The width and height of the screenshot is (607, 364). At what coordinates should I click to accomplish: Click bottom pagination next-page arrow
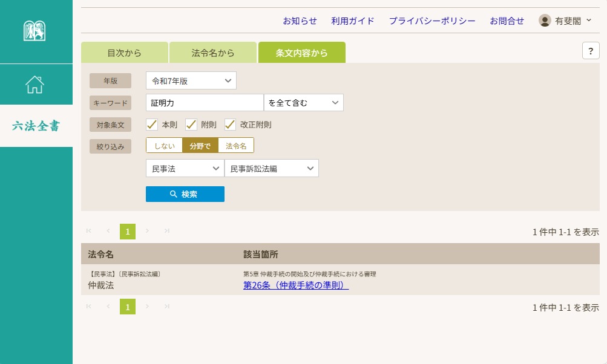pyautogui.click(x=147, y=307)
